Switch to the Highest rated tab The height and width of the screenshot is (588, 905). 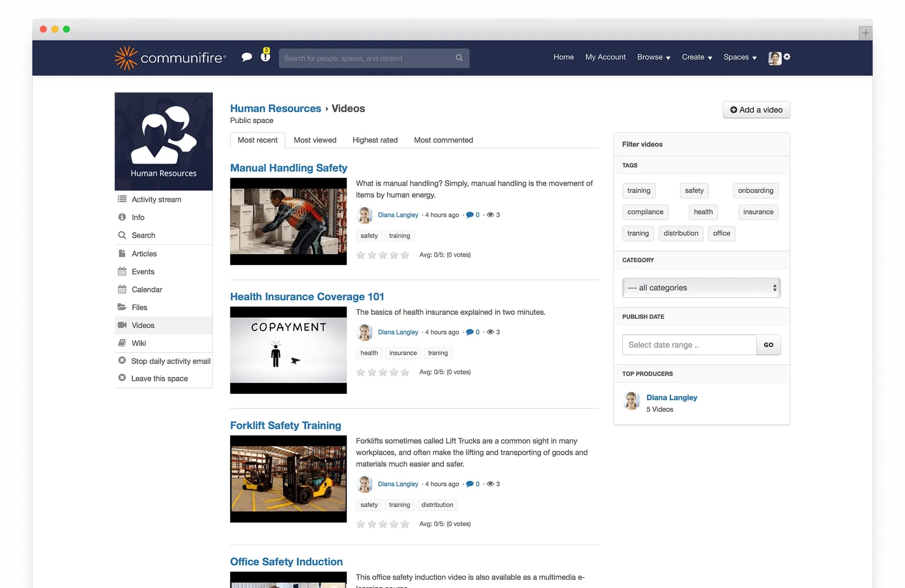(x=375, y=140)
